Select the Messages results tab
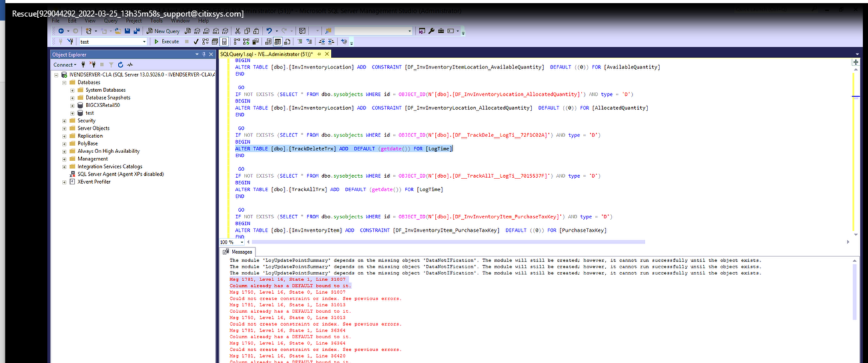This screenshot has height=363, width=868. (238, 252)
